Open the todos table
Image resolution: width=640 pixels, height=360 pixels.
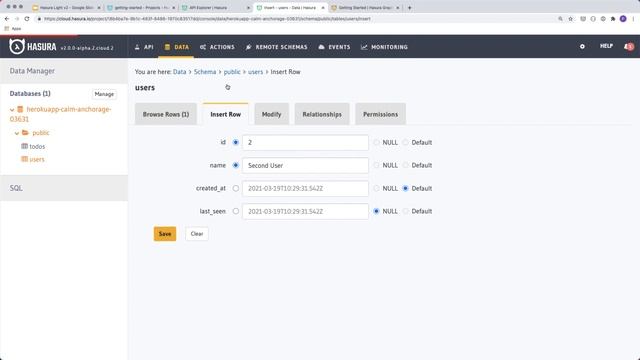click(x=37, y=146)
